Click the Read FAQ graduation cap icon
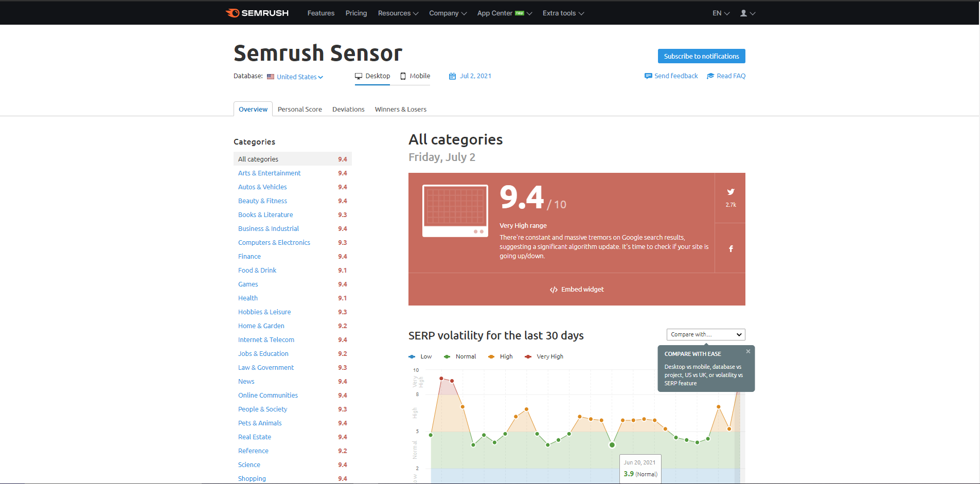Image resolution: width=980 pixels, height=484 pixels. (710, 76)
